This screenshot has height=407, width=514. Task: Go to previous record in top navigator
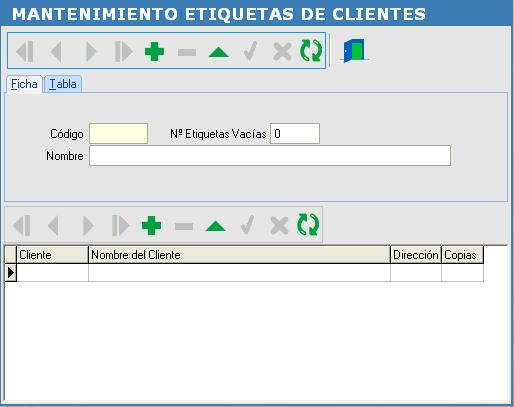coord(56,51)
